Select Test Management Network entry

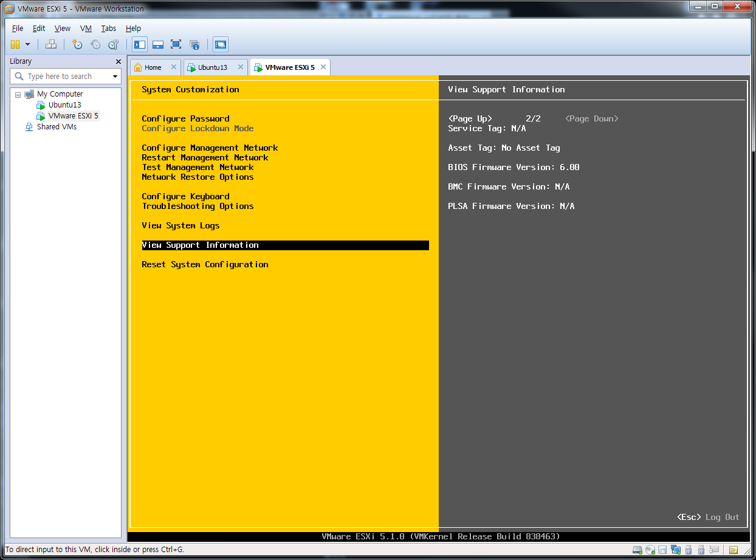tap(198, 167)
